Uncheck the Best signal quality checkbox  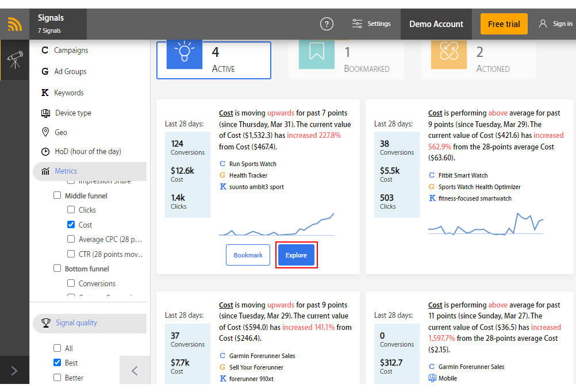tap(57, 363)
